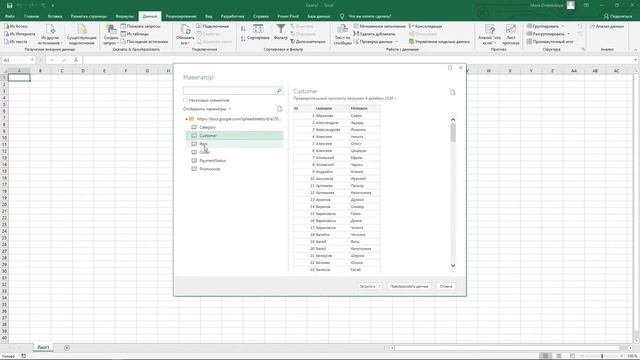Open the arrow next to 'Загрузить'
This screenshot has height=360, width=640.
[380, 287]
